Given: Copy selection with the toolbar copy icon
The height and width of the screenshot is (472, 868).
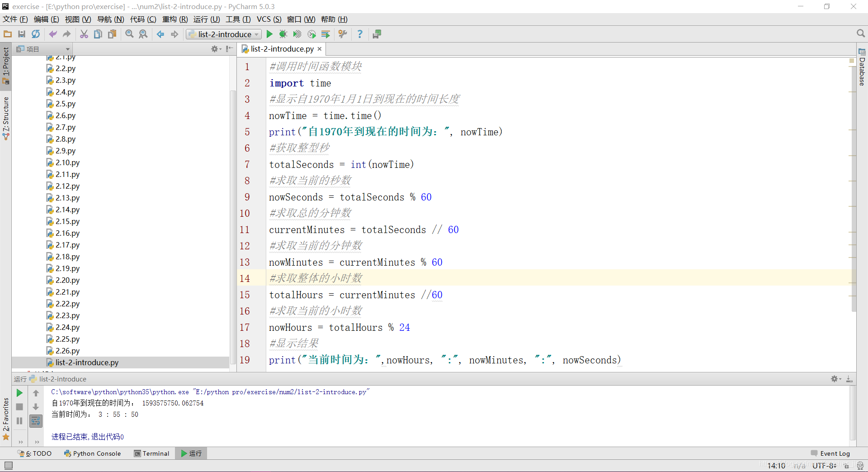Looking at the screenshot, I should (98, 34).
